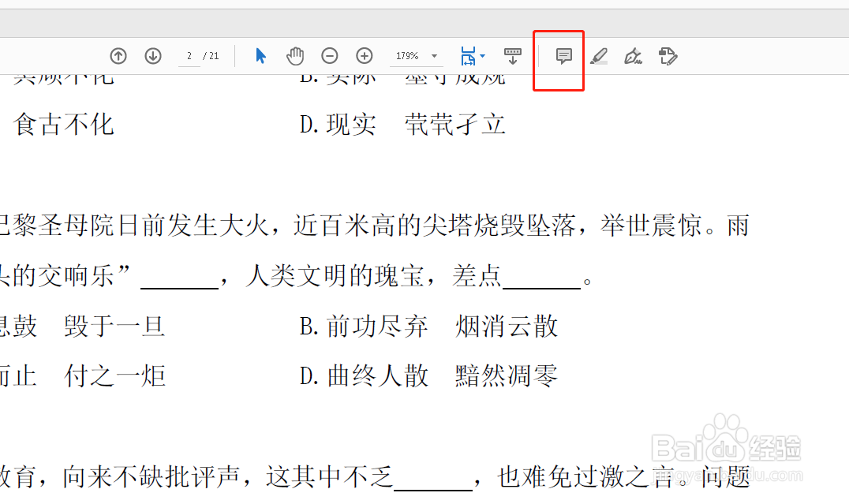Go to the next page

(x=152, y=56)
